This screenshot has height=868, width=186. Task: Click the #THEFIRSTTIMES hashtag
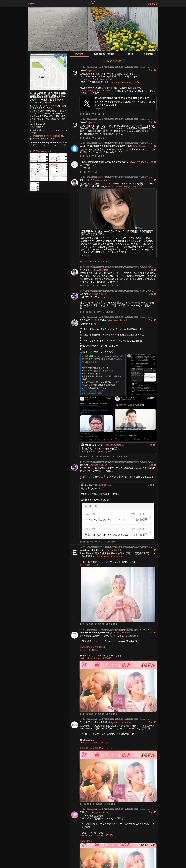point(89,650)
